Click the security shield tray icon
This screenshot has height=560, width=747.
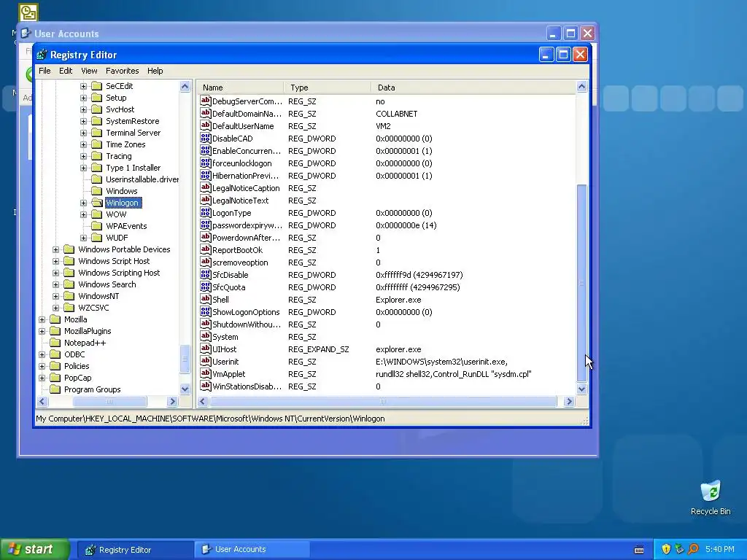pyautogui.click(x=666, y=549)
